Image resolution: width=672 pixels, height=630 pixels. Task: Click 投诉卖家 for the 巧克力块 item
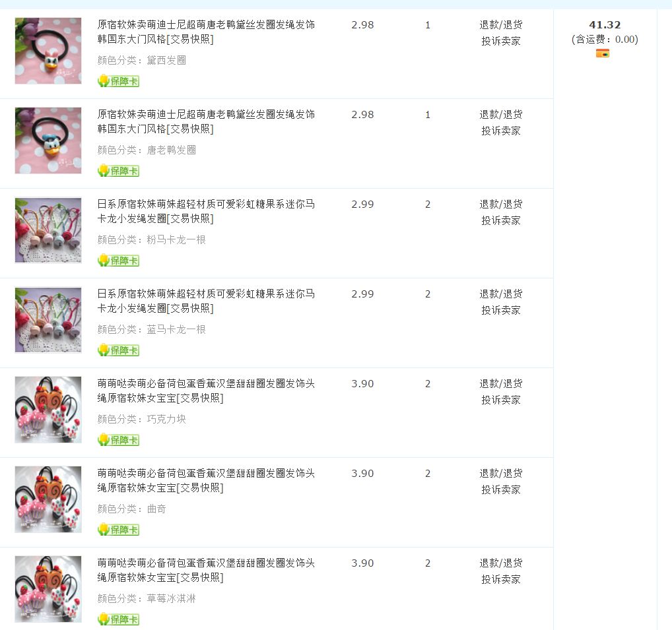click(x=500, y=400)
